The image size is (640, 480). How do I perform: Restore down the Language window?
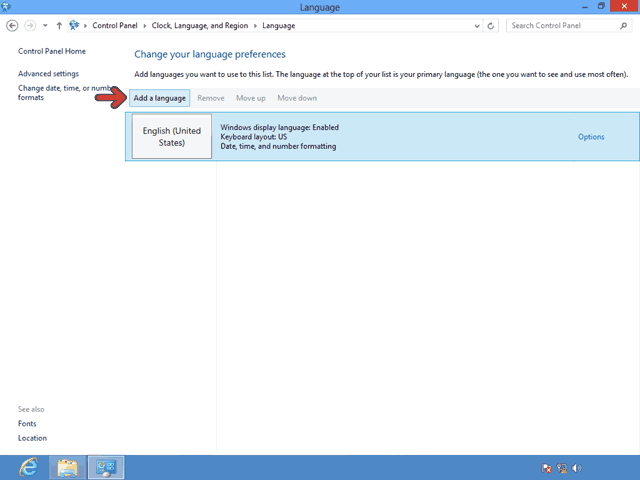coord(601,6)
